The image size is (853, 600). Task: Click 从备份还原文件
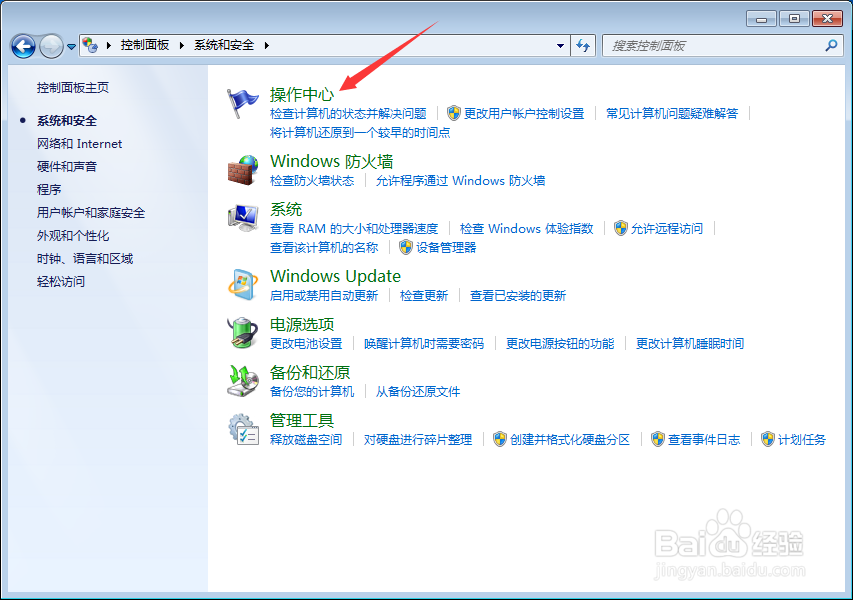click(x=418, y=391)
